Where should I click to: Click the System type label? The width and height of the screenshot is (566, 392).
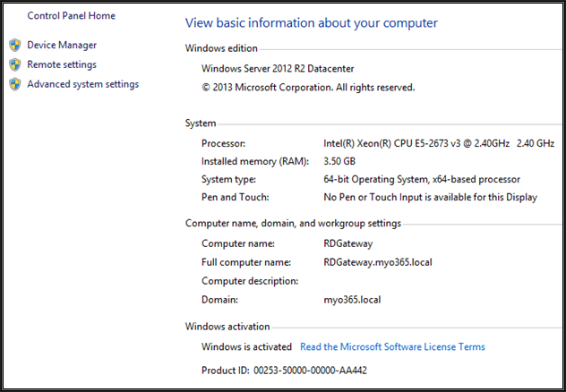pos(228,179)
